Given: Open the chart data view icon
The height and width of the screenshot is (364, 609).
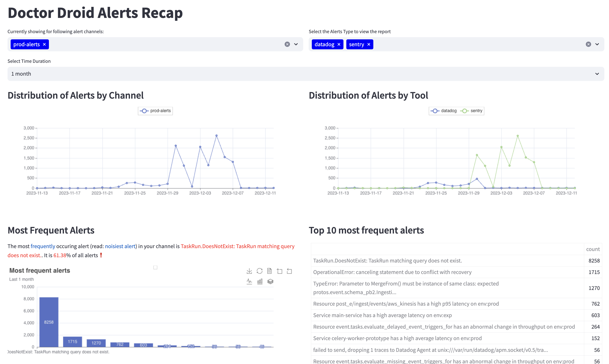Looking at the screenshot, I should point(270,271).
